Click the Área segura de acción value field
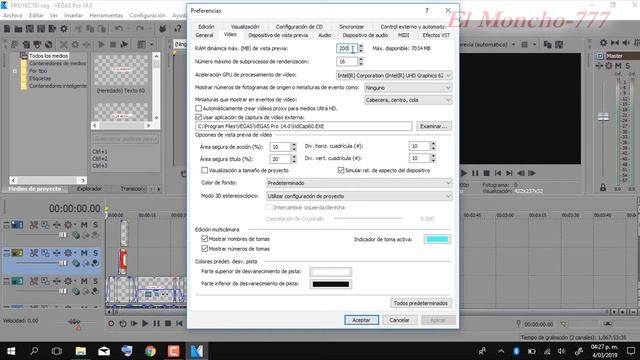The image size is (640, 360). (280, 147)
